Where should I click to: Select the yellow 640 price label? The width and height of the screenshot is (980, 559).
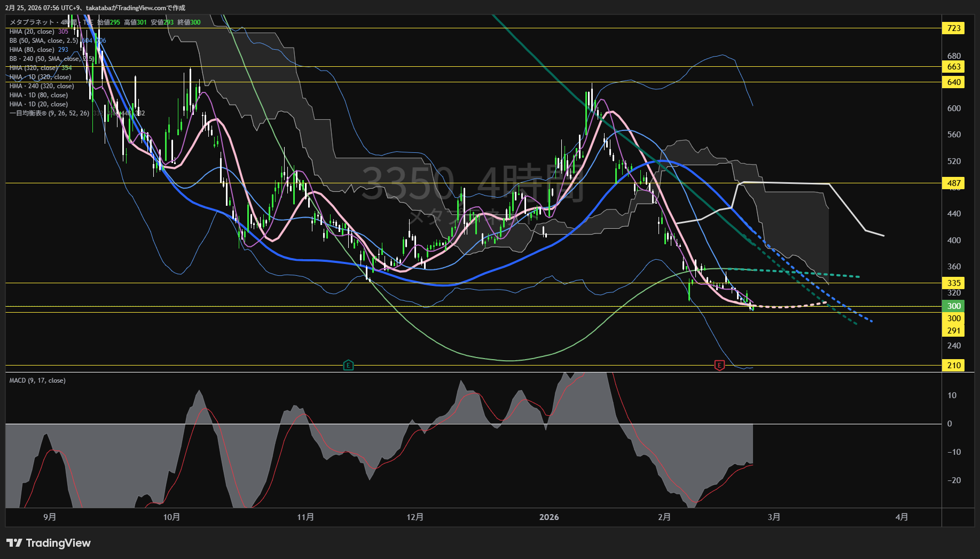click(x=953, y=82)
